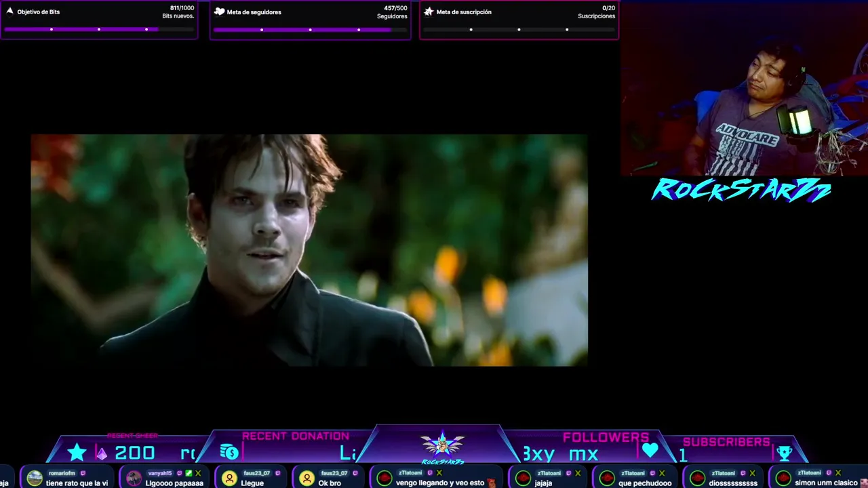The height and width of the screenshot is (488, 868).
Task: Click the 'romariofm' username tag
Action: pos(62,473)
